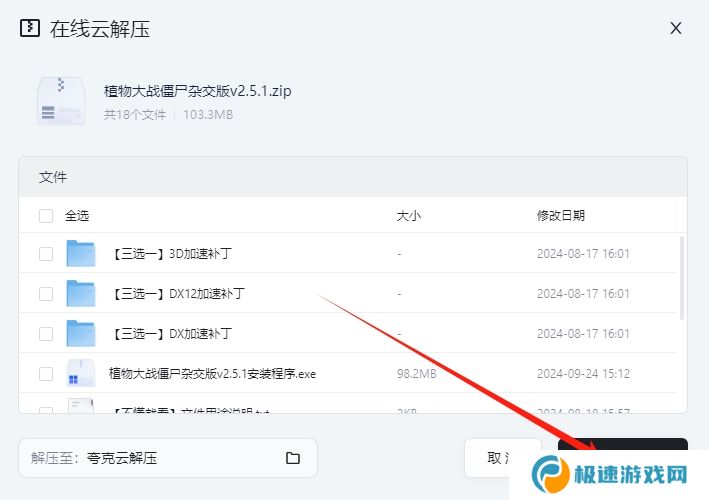This screenshot has width=709, height=500.
Task: Click the DX加速补丁 folder icon
Action: [80, 334]
